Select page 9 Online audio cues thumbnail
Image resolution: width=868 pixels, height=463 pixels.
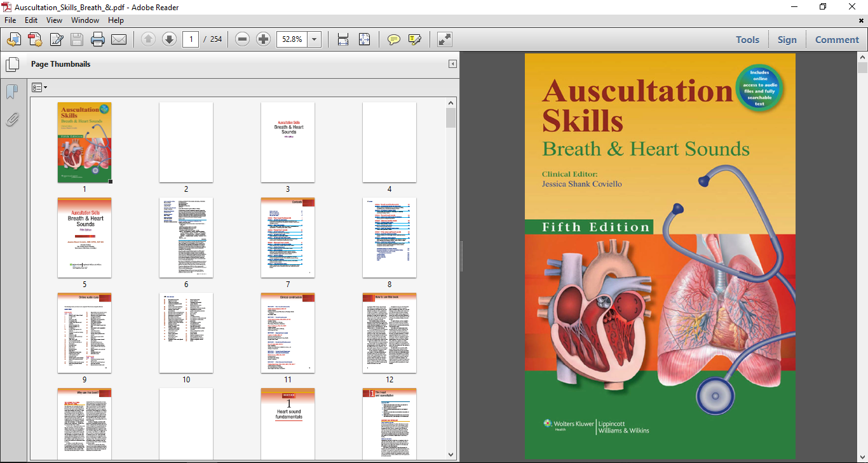85,333
